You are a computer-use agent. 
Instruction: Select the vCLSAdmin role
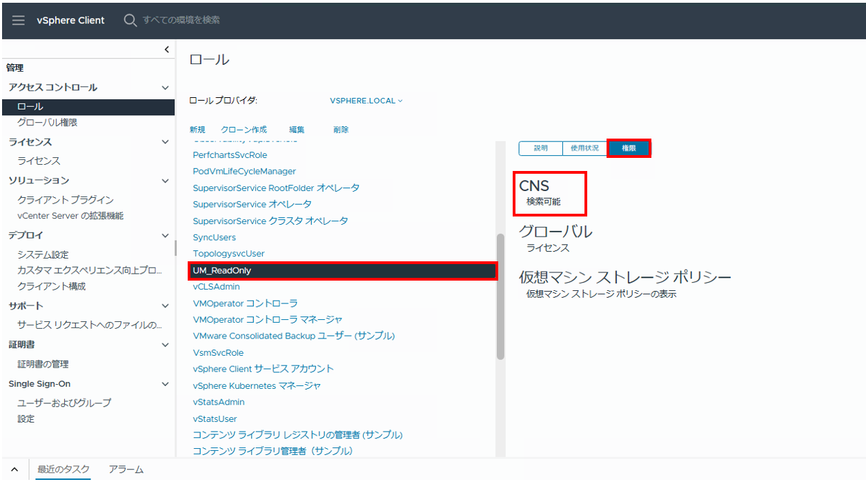[216, 287]
